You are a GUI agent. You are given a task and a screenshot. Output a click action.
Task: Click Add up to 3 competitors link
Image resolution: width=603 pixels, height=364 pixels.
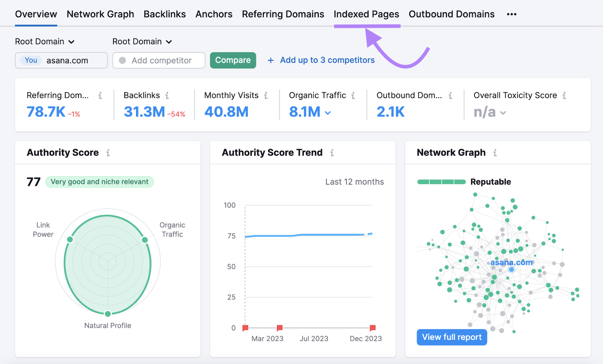click(327, 60)
